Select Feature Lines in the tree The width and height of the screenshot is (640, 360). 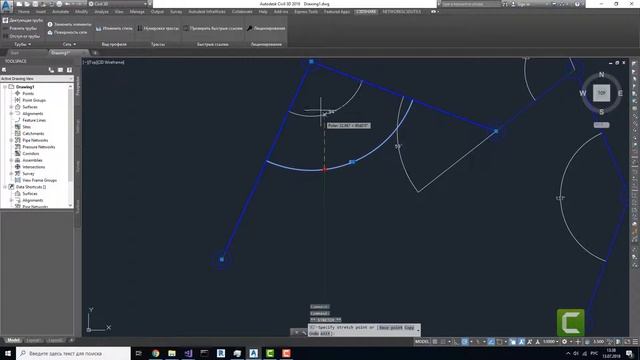click(x=34, y=120)
